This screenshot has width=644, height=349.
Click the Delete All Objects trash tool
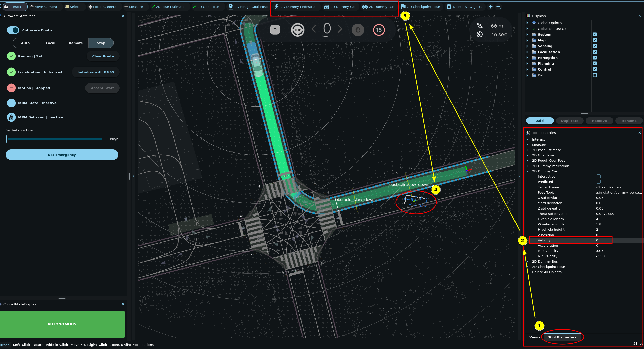464,7
